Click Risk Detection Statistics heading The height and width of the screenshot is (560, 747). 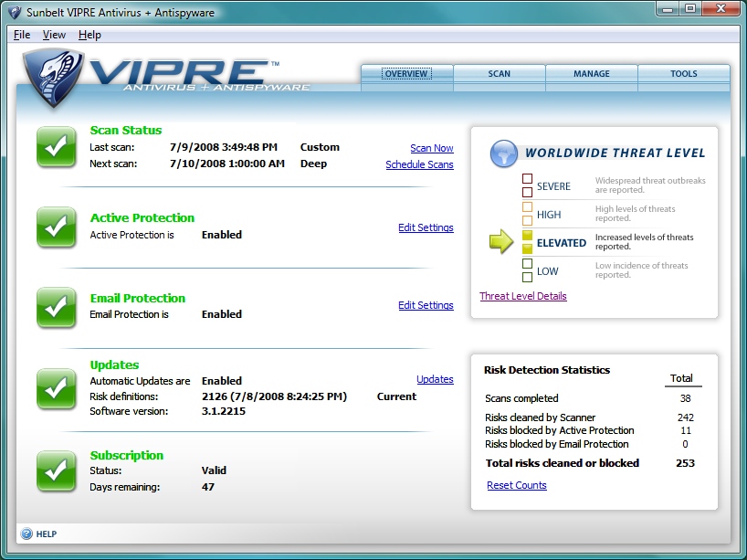[x=547, y=370]
